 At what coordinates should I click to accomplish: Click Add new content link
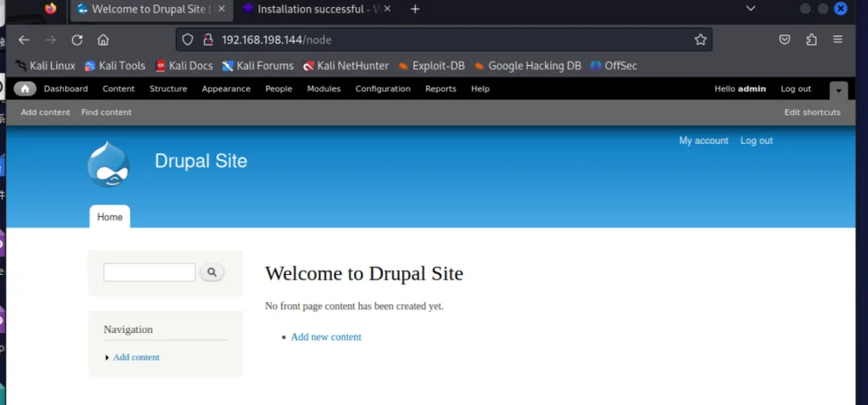pyautogui.click(x=326, y=337)
